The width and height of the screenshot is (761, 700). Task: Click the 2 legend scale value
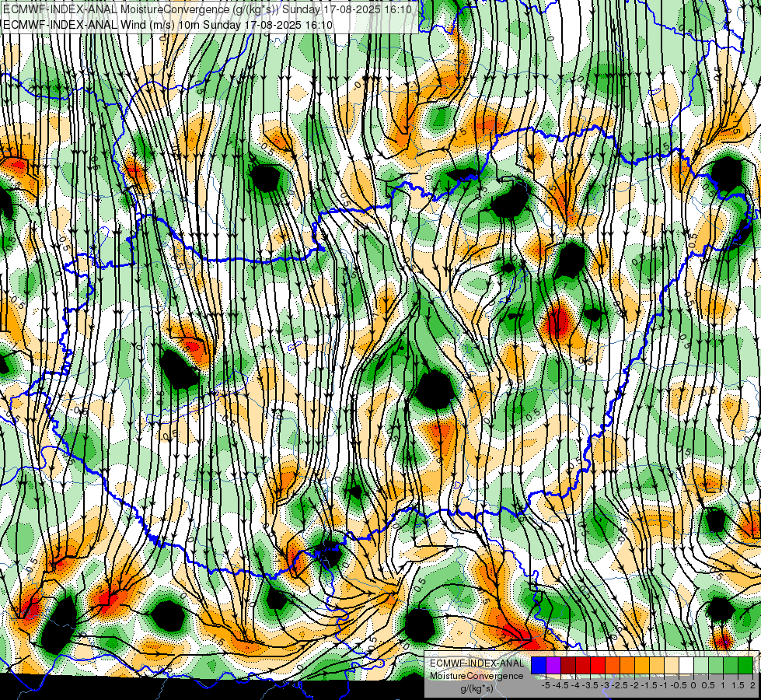[x=752, y=685]
